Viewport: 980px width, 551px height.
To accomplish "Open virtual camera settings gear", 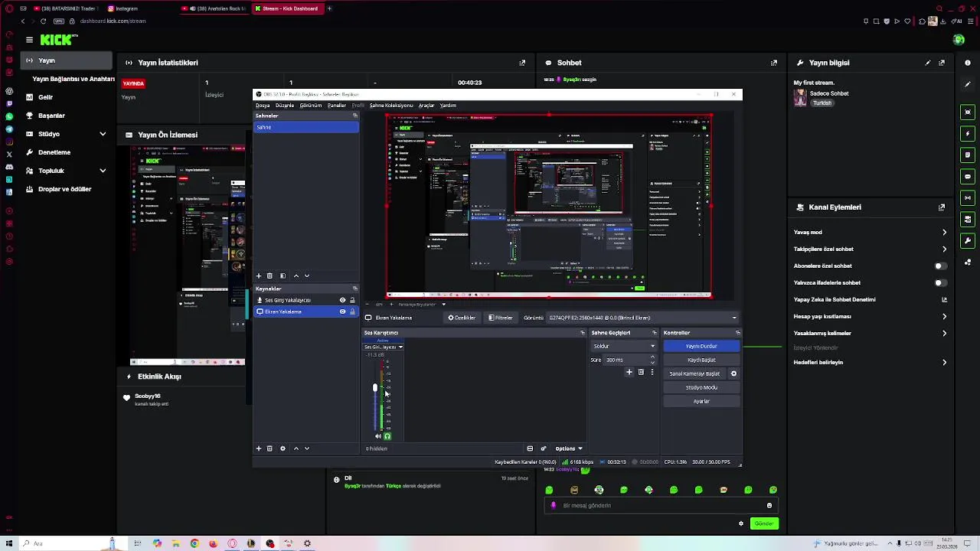I will tap(733, 373).
